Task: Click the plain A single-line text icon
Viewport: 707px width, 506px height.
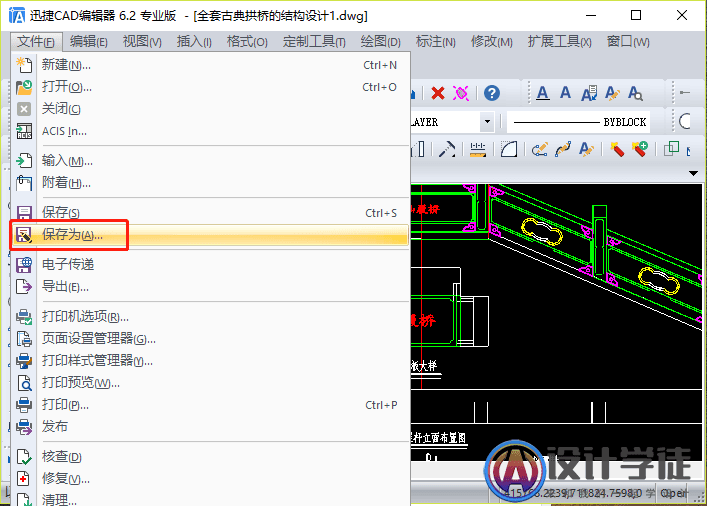Action: coord(565,93)
